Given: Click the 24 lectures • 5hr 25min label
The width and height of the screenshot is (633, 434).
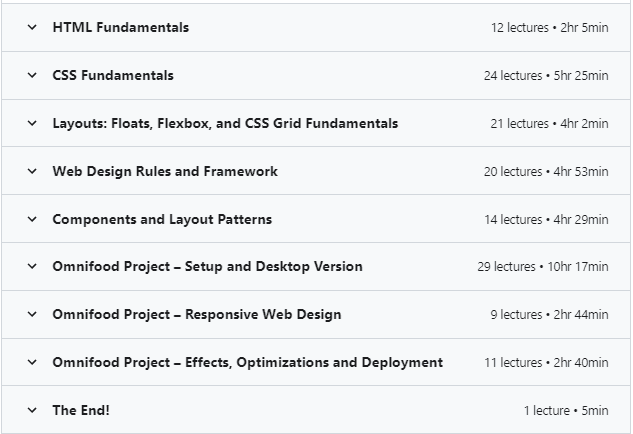Looking at the screenshot, I should coord(545,76).
